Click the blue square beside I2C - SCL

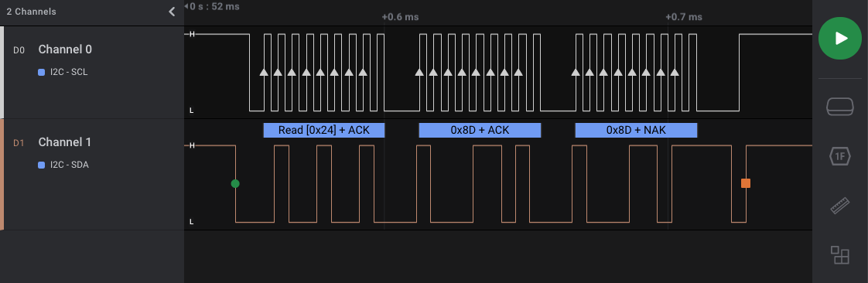tap(41, 72)
